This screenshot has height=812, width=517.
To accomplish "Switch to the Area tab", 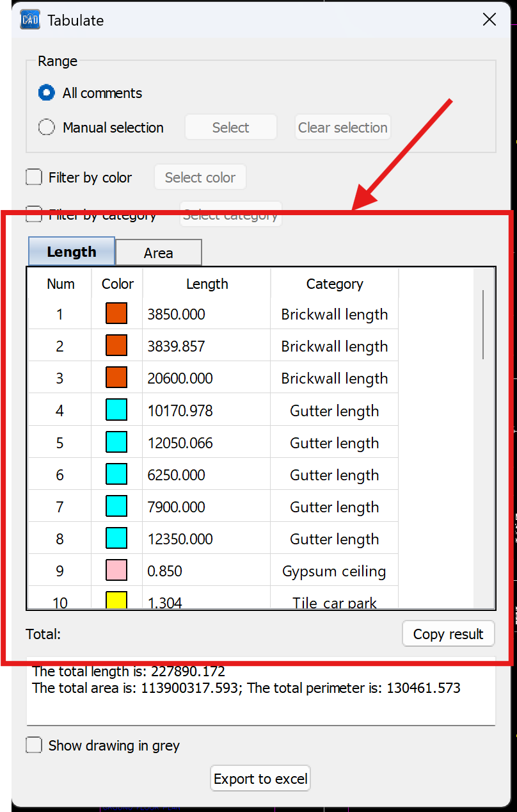I will coord(159,252).
